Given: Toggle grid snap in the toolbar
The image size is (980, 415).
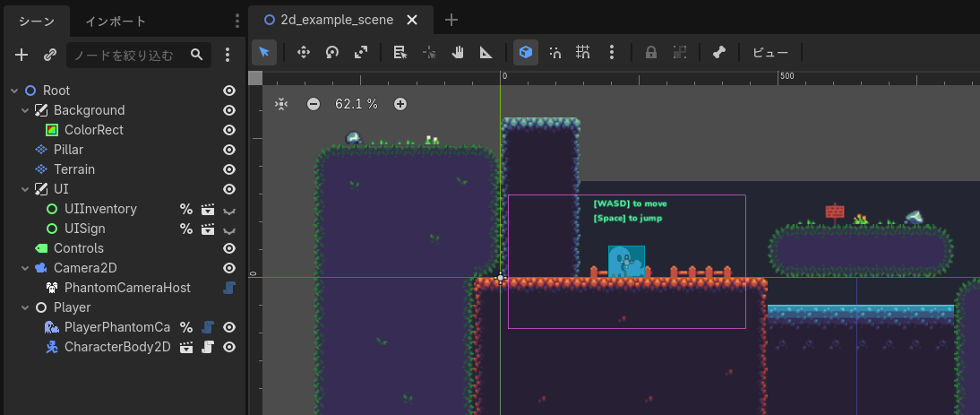Looking at the screenshot, I should [x=583, y=52].
